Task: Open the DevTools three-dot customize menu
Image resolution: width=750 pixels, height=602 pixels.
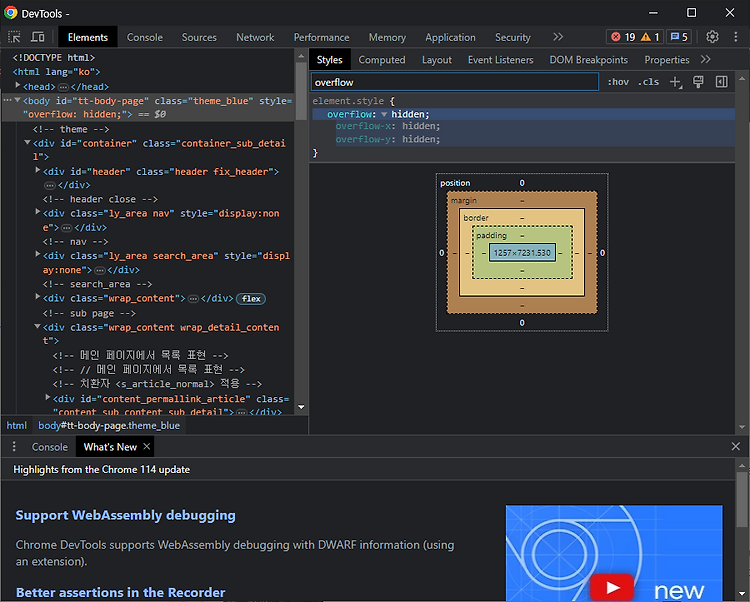Action: coord(735,37)
